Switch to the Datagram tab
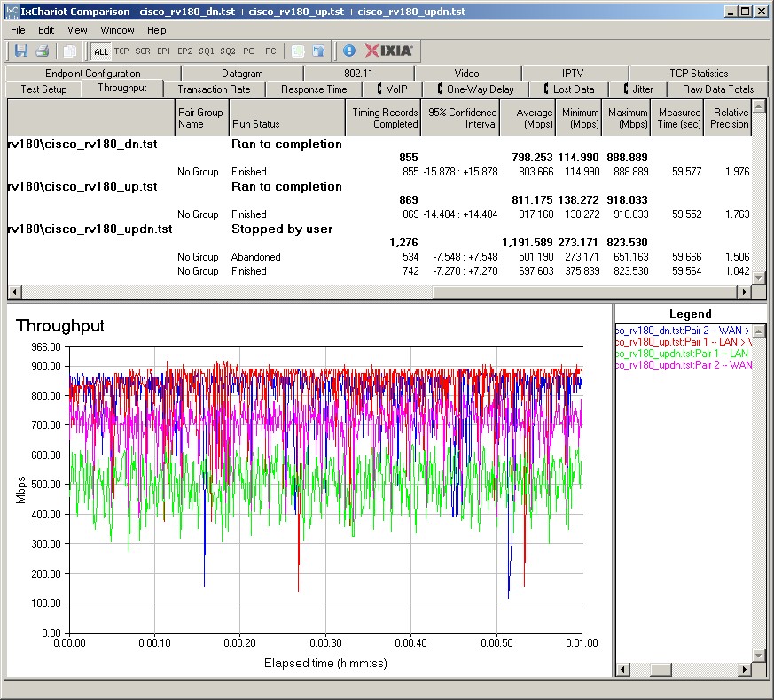Image resolution: width=774 pixels, height=700 pixels. pos(242,73)
